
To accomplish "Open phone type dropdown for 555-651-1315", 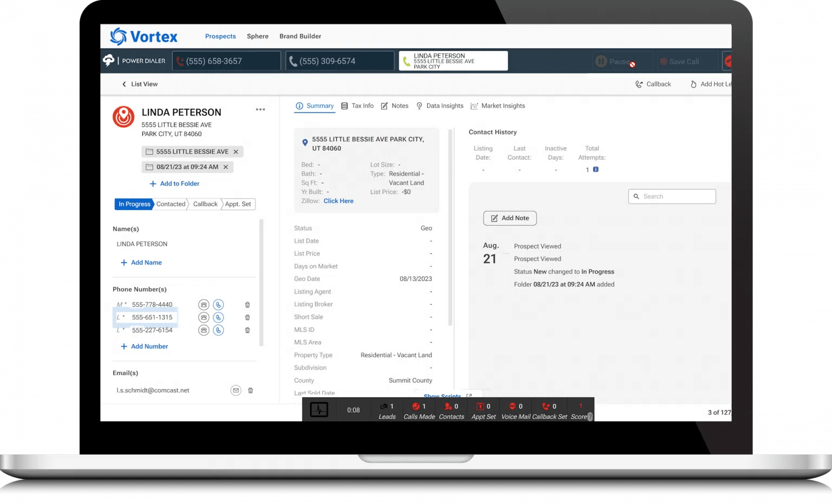I will (121, 317).
